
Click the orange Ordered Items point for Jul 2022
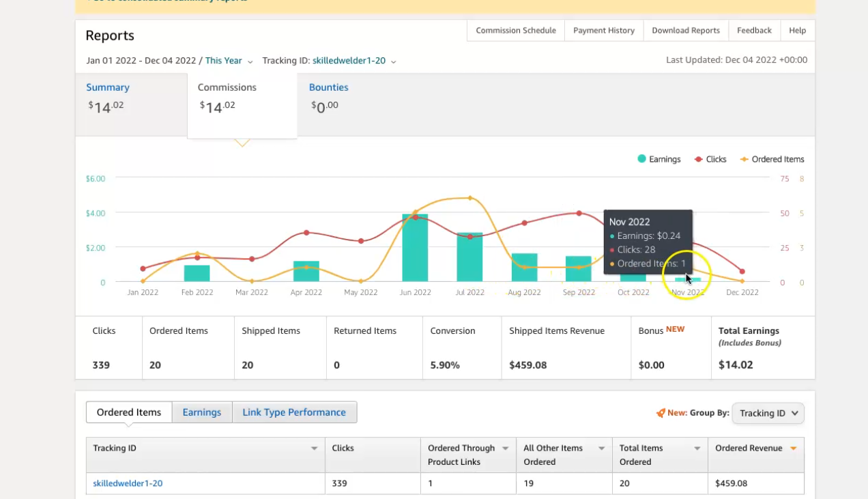tap(469, 198)
